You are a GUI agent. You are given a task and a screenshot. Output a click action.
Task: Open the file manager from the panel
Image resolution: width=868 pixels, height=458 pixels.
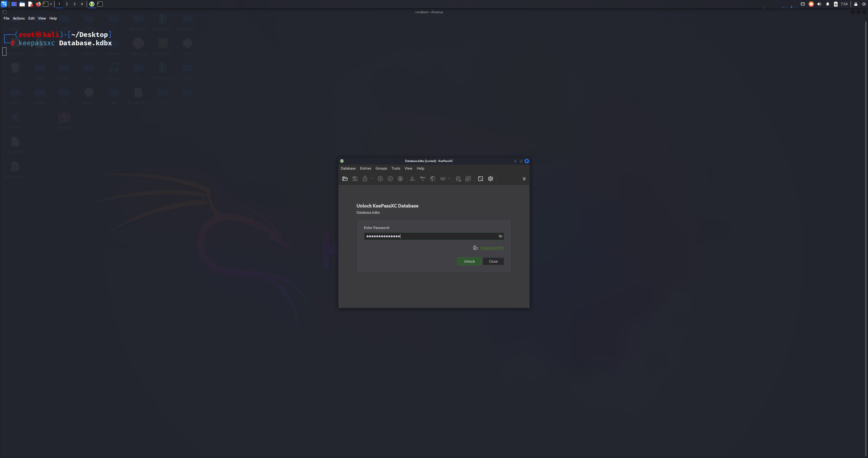click(x=22, y=4)
